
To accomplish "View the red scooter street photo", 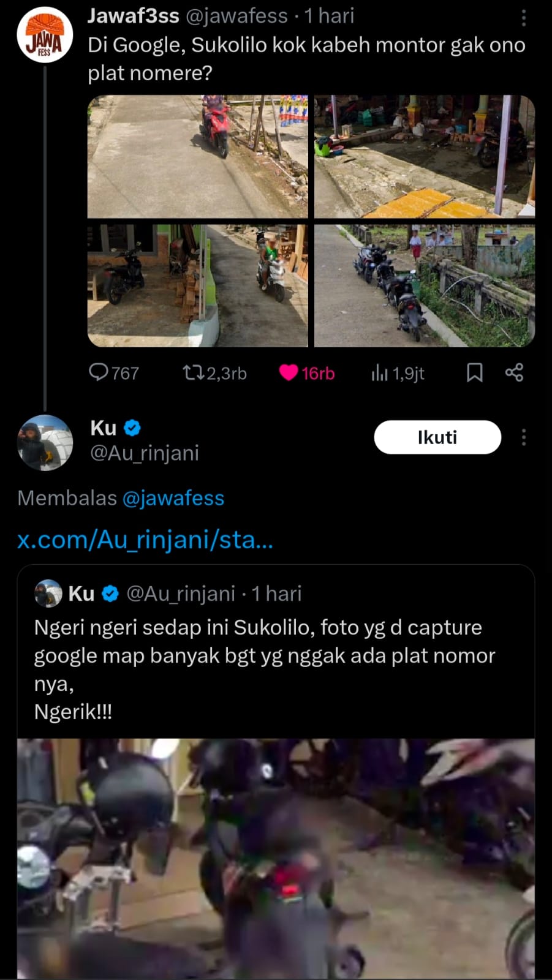I will pyautogui.click(x=198, y=157).
